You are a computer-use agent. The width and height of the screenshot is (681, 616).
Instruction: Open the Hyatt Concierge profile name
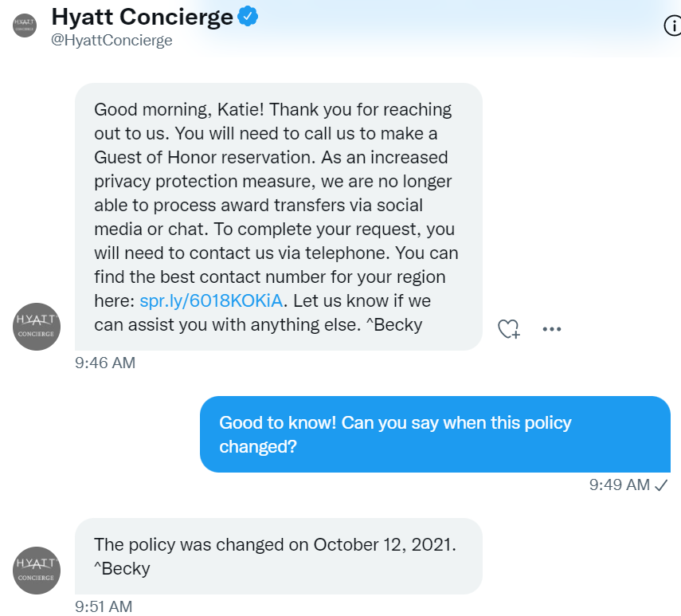pyautogui.click(x=143, y=16)
